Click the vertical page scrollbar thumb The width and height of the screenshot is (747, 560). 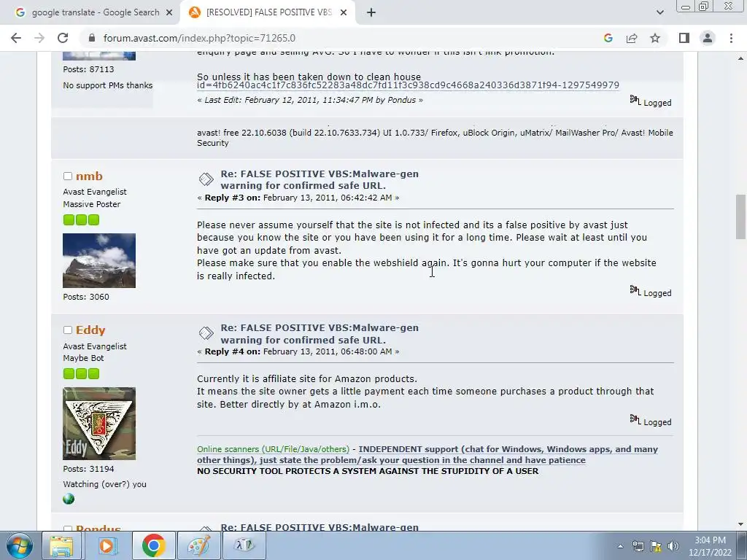(740, 217)
